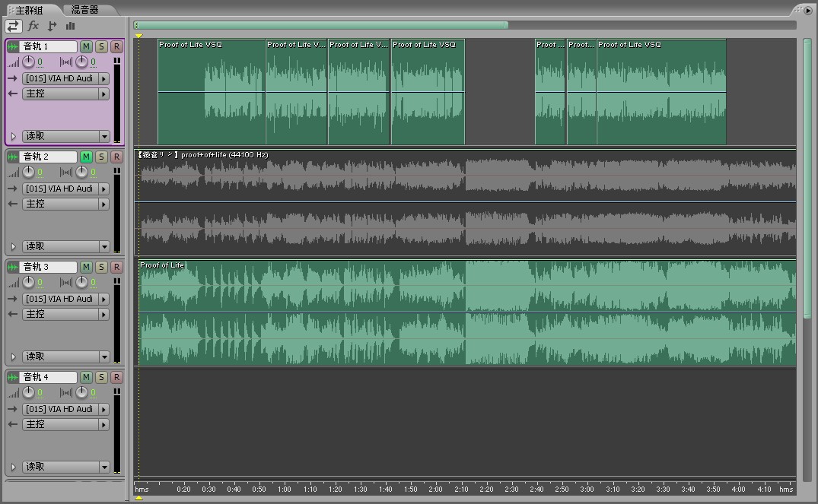Show the Effects (fx) track controls

pos(33,26)
